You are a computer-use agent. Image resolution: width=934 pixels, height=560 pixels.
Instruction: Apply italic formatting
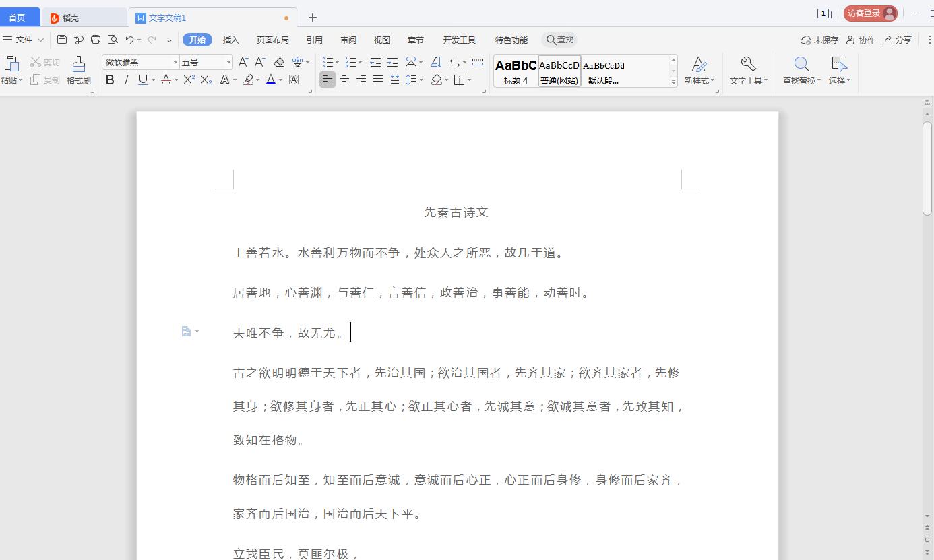click(126, 80)
